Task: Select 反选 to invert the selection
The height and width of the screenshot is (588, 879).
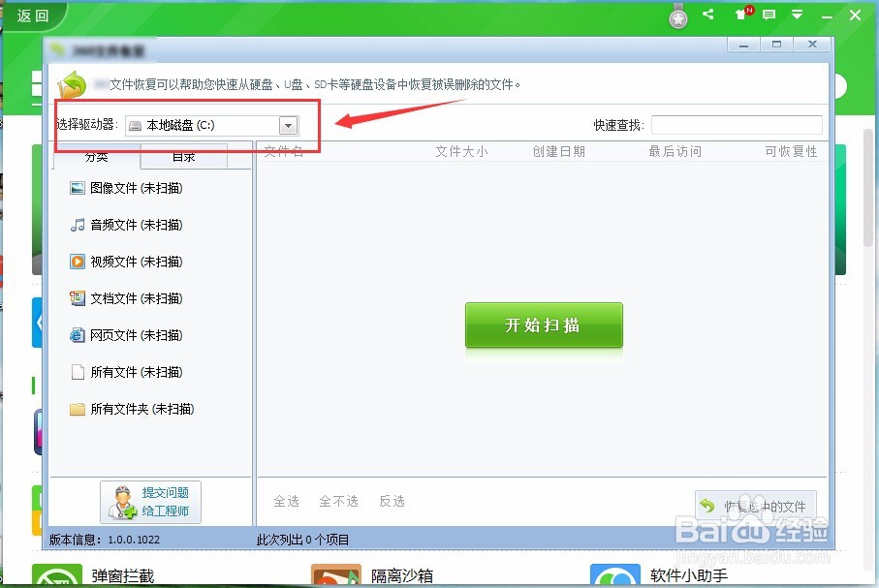Action: click(392, 501)
